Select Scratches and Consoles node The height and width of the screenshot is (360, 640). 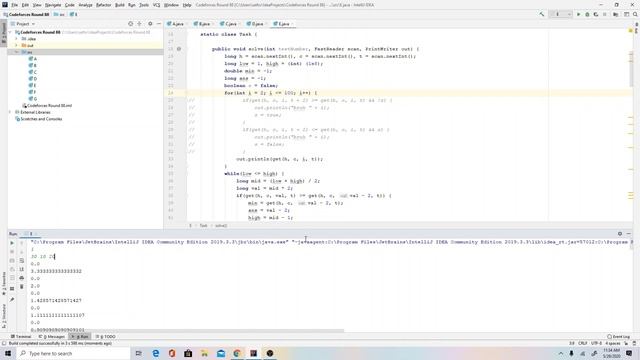(x=38, y=119)
